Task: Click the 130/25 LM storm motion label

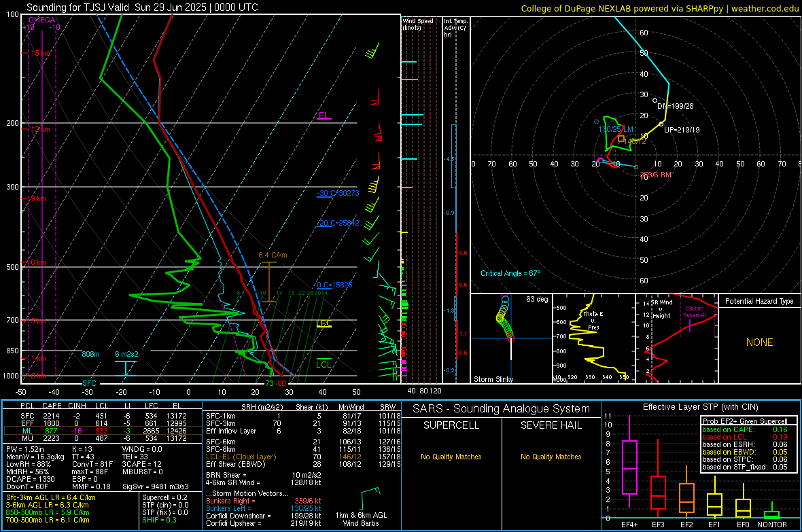Action: point(616,129)
